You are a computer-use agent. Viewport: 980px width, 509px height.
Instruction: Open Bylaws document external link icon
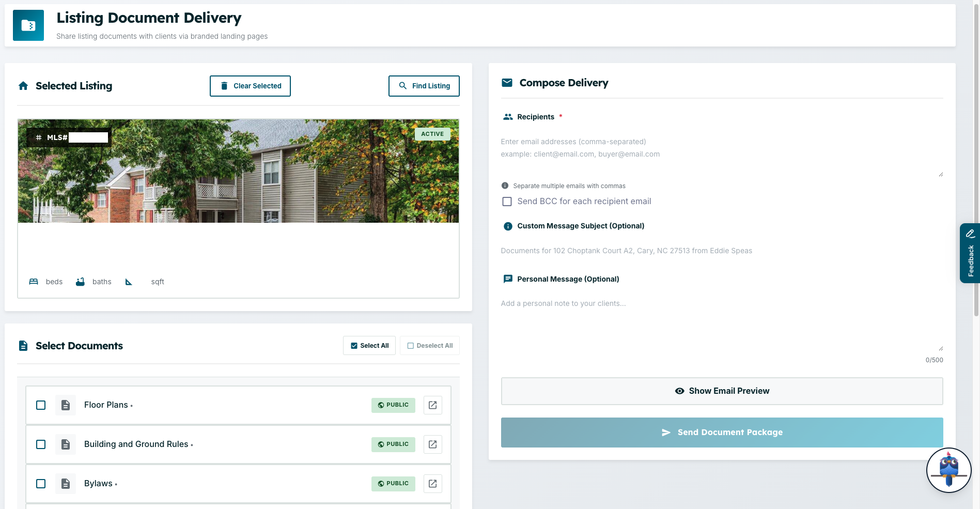click(432, 484)
